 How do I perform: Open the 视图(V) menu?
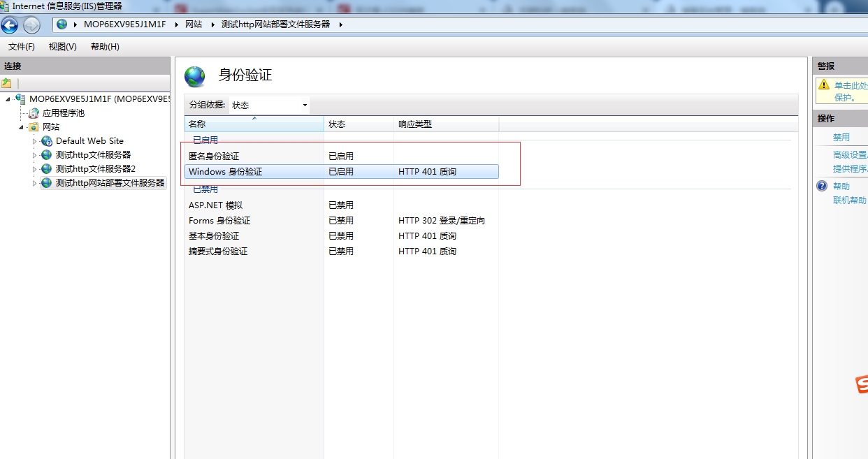tap(62, 47)
